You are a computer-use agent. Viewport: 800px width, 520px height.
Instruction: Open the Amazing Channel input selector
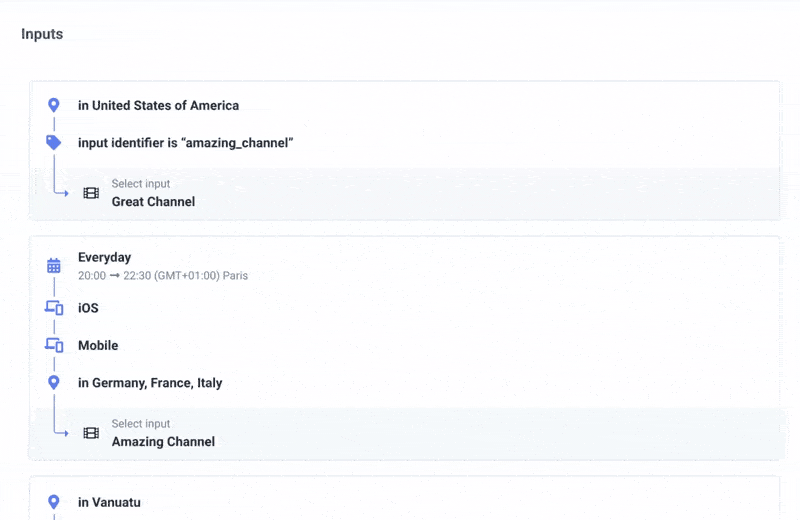coord(163,441)
